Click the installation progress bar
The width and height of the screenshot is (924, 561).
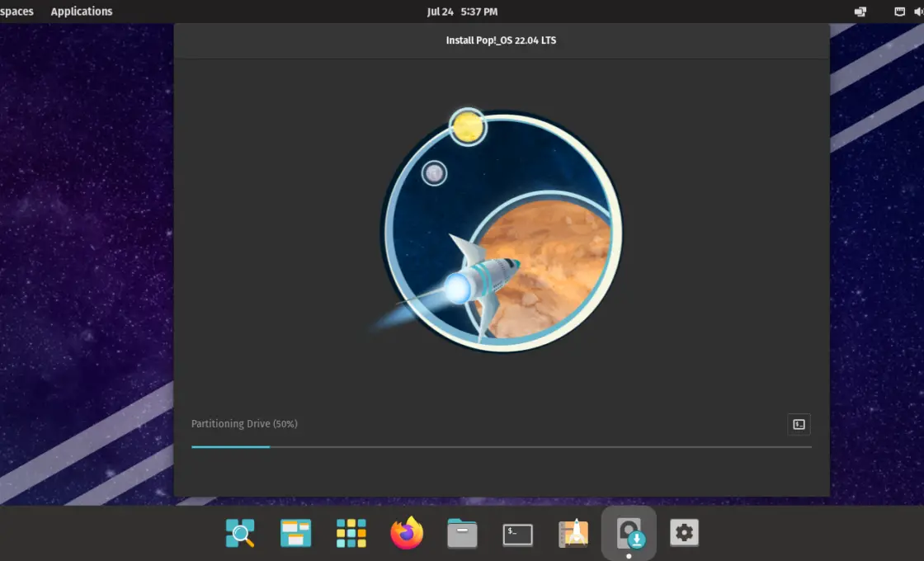click(502, 447)
